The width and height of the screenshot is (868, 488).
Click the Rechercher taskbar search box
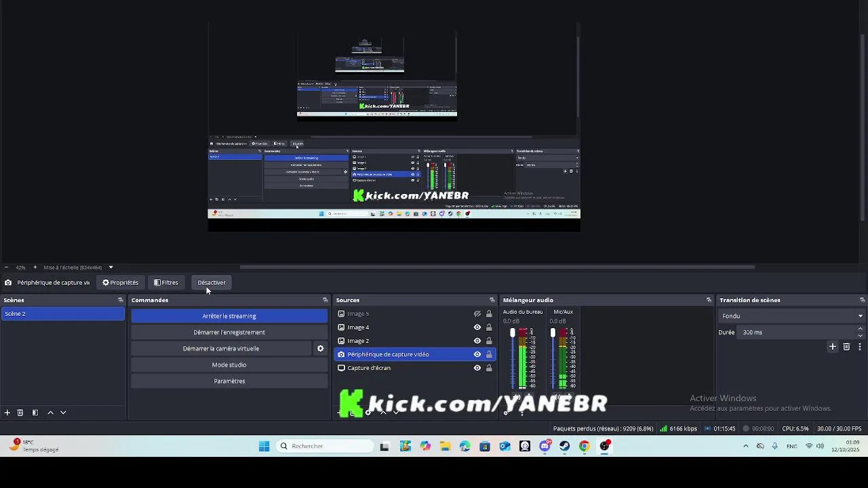coord(325,446)
